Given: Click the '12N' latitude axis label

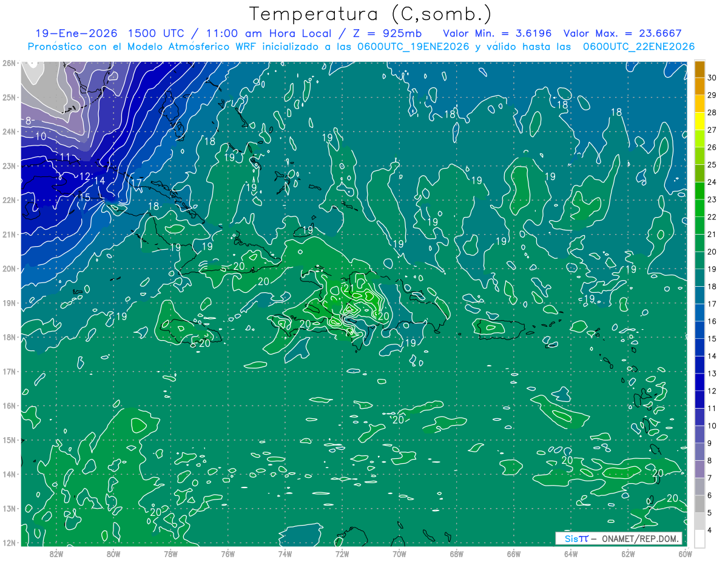Looking at the screenshot, I should 8,543.
